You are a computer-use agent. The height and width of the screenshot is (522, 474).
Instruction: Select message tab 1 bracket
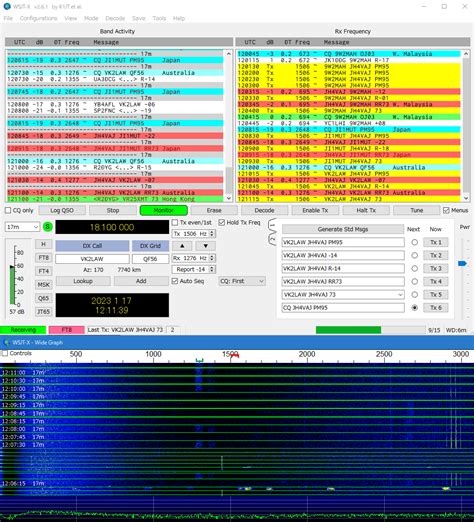[272, 225]
